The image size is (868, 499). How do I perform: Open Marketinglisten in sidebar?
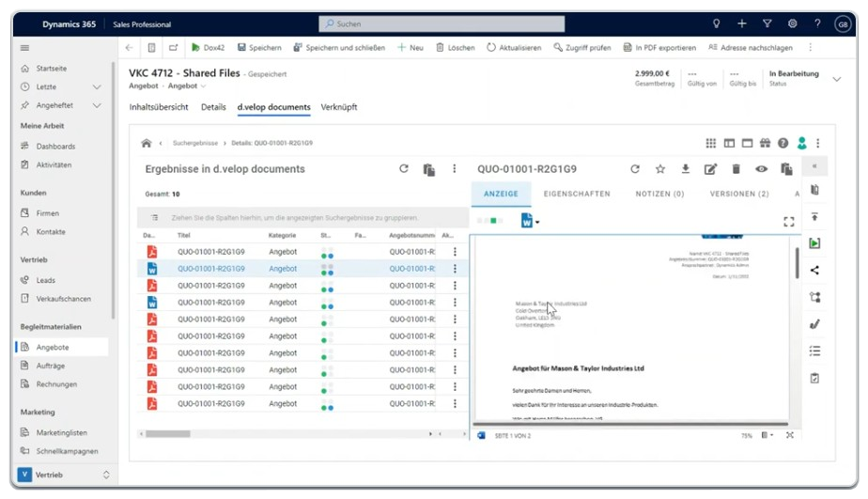[x=61, y=432]
